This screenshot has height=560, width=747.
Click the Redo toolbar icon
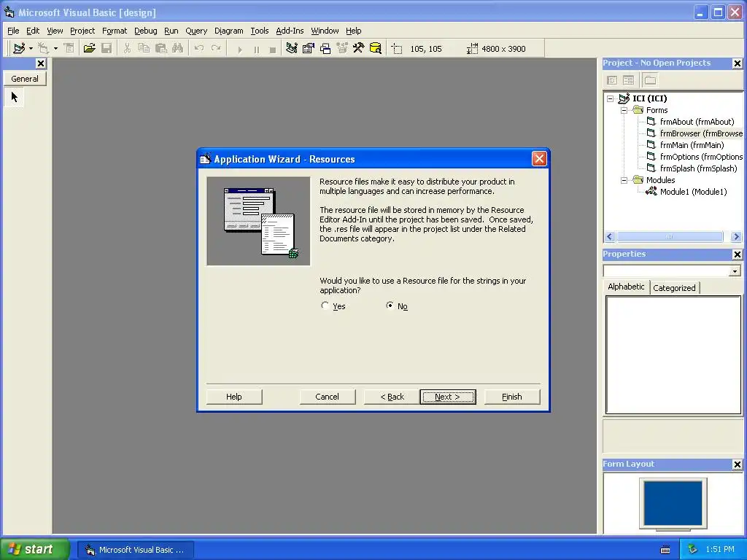click(216, 48)
